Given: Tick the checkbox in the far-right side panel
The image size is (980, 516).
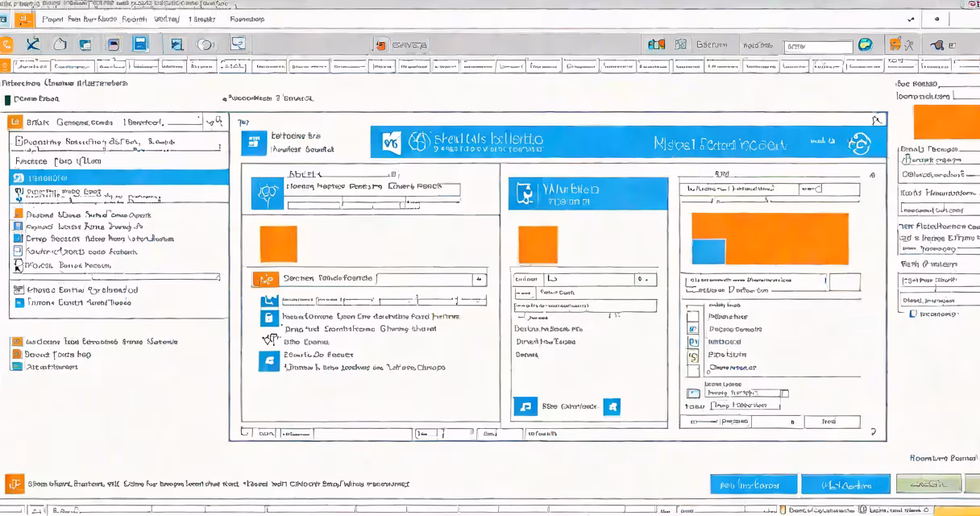Looking at the screenshot, I should click(913, 314).
